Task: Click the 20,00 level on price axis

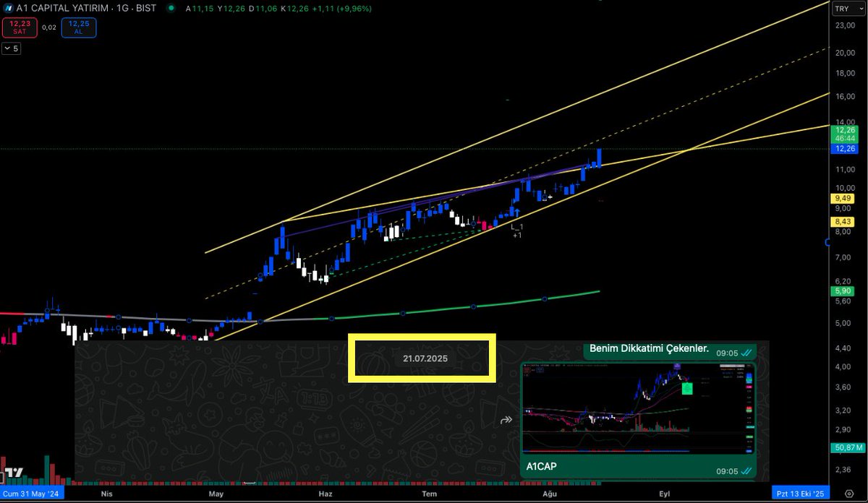Action: [845, 53]
